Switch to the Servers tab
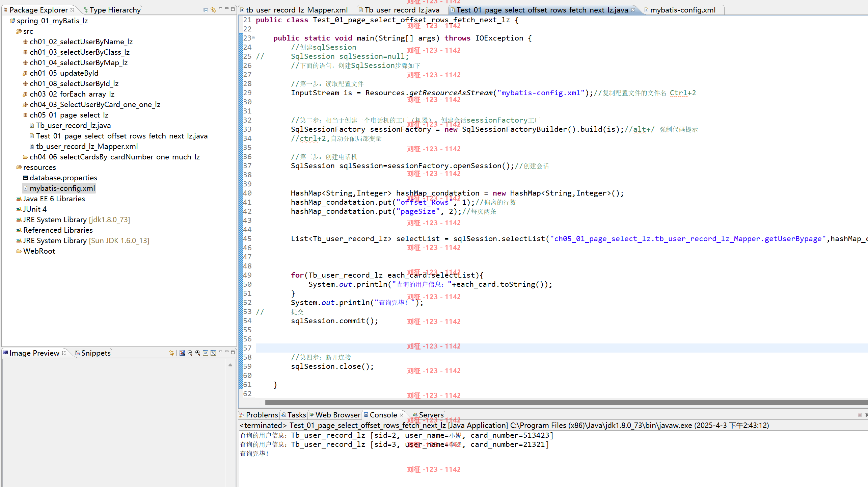The width and height of the screenshot is (868, 487). point(428,415)
